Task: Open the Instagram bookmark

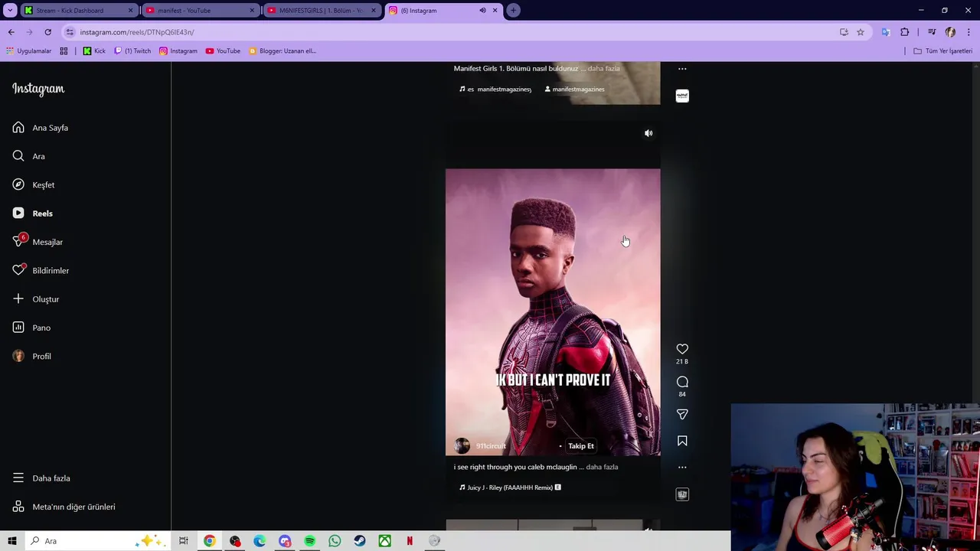Action: click(x=178, y=51)
